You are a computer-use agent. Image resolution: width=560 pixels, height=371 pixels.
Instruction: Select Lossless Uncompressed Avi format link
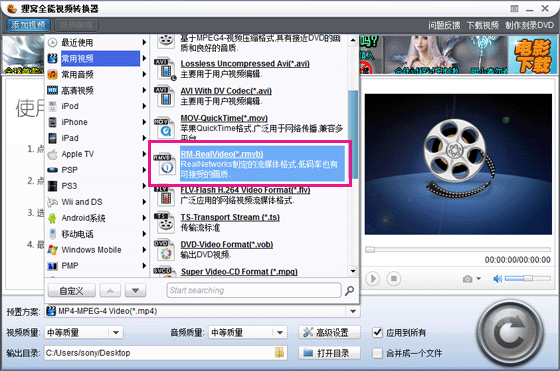[245, 64]
